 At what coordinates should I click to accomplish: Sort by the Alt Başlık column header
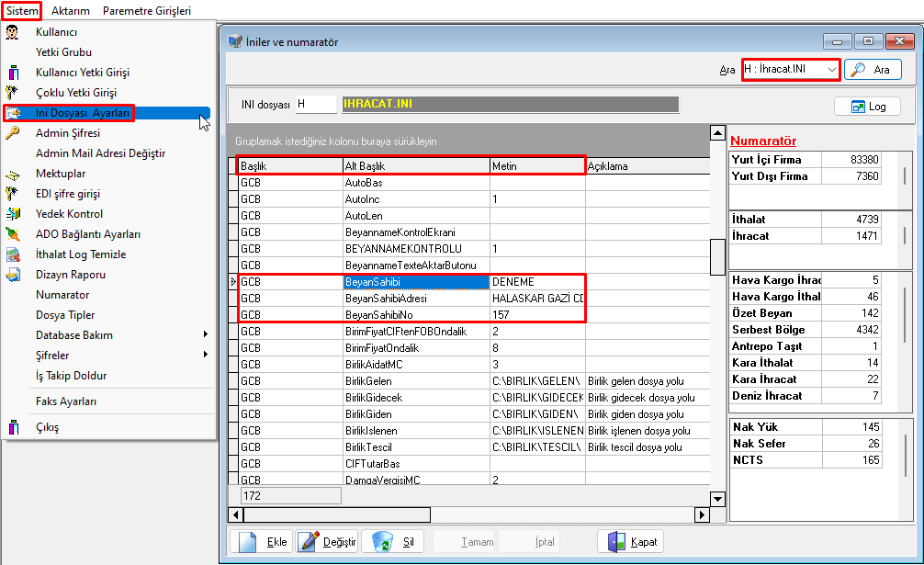[x=416, y=166]
